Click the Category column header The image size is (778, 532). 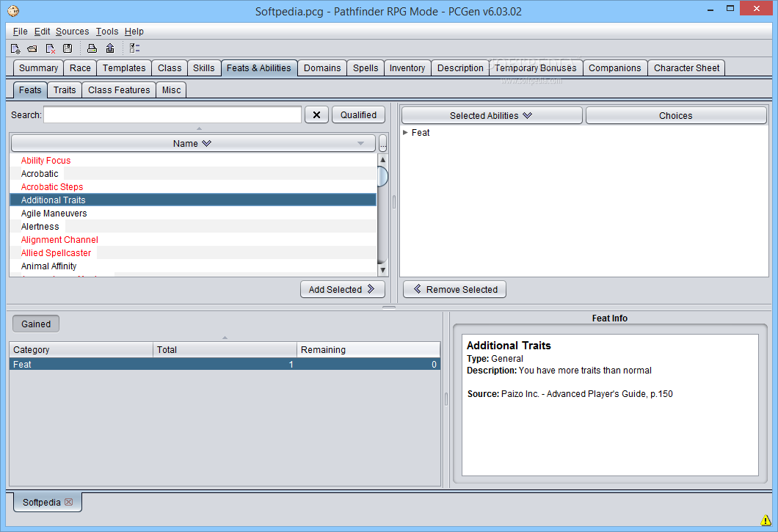pyautogui.click(x=81, y=349)
